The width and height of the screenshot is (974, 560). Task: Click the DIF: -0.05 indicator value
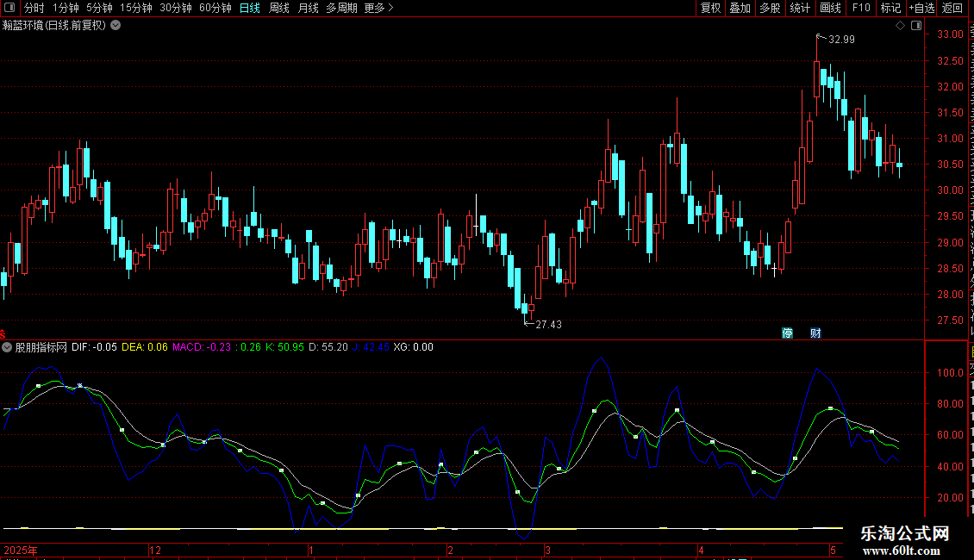pos(95,347)
